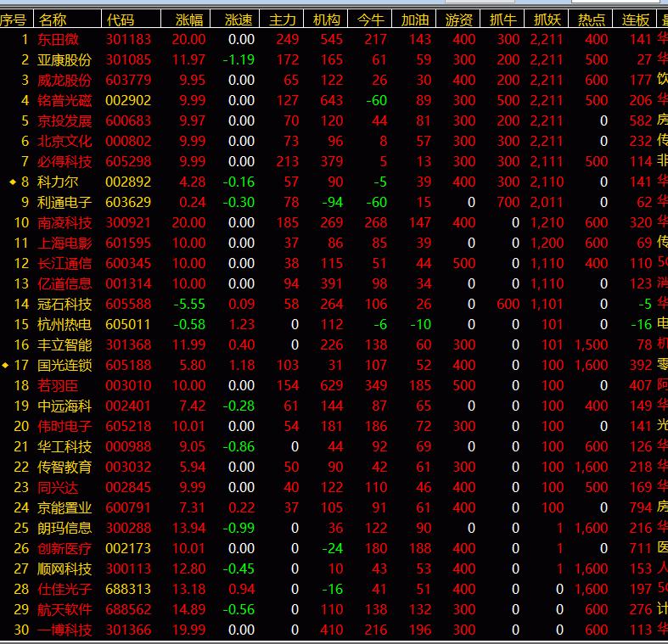Image resolution: width=668 pixels, height=644 pixels.
Task: Select stock 北京文化
Action: 65,142
